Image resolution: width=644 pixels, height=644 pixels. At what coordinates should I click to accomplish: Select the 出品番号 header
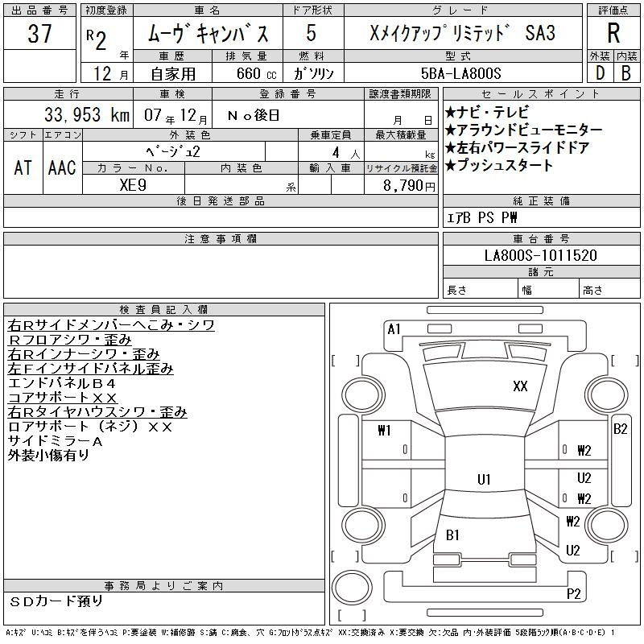click(39, 10)
